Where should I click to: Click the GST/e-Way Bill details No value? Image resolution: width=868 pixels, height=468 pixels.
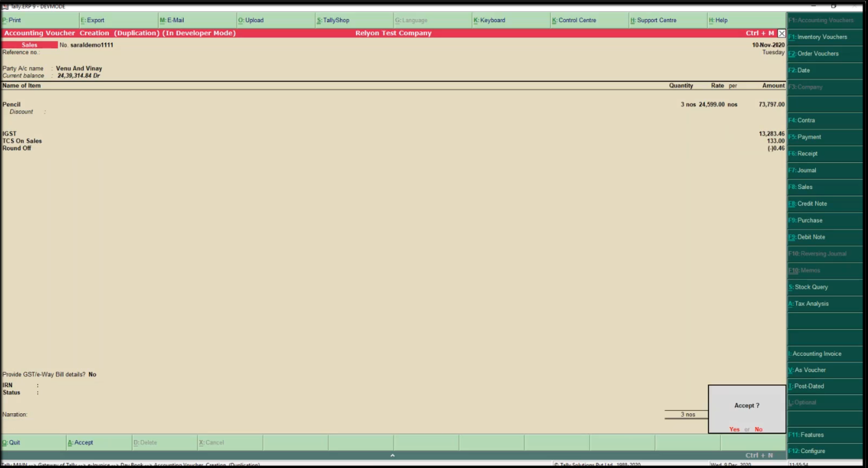(93, 375)
